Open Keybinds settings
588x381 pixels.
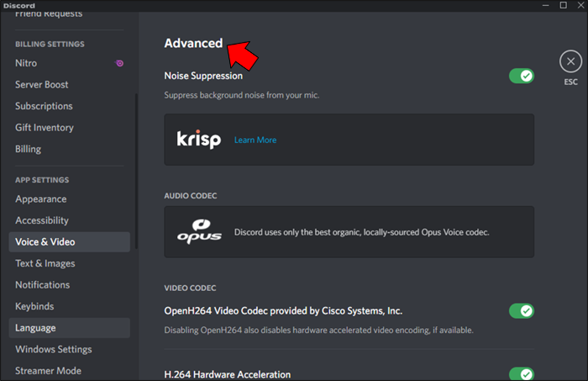click(x=35, y=306)
